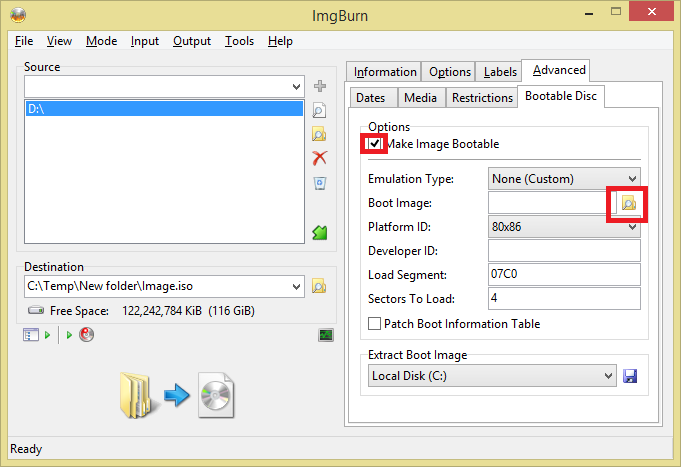Click the red disc icon

[x=87, y=335]
